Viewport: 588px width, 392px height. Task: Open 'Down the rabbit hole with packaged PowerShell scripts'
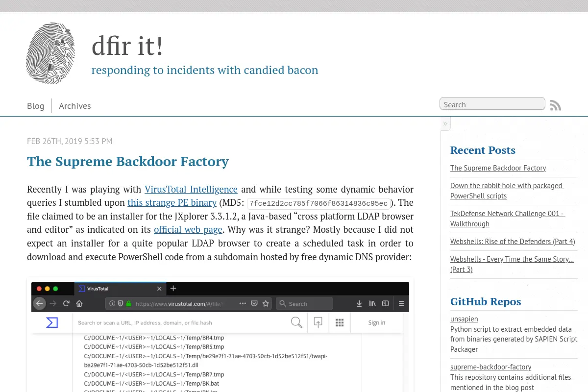click(507, 191)
